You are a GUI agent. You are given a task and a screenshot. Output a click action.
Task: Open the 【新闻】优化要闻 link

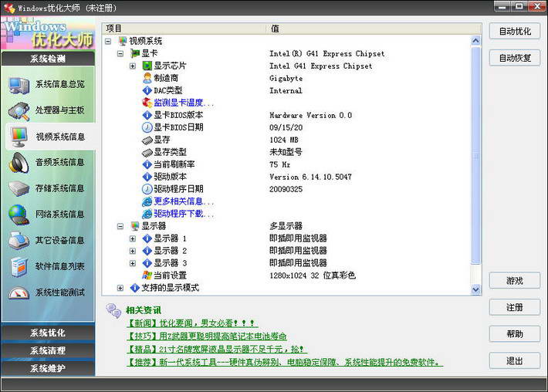192,323
